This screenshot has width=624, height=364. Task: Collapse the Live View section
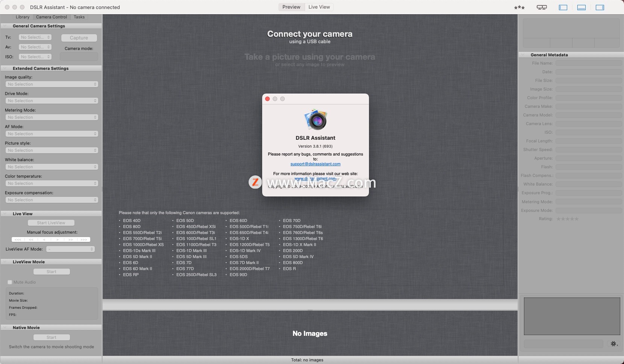[x=5, y=214]
